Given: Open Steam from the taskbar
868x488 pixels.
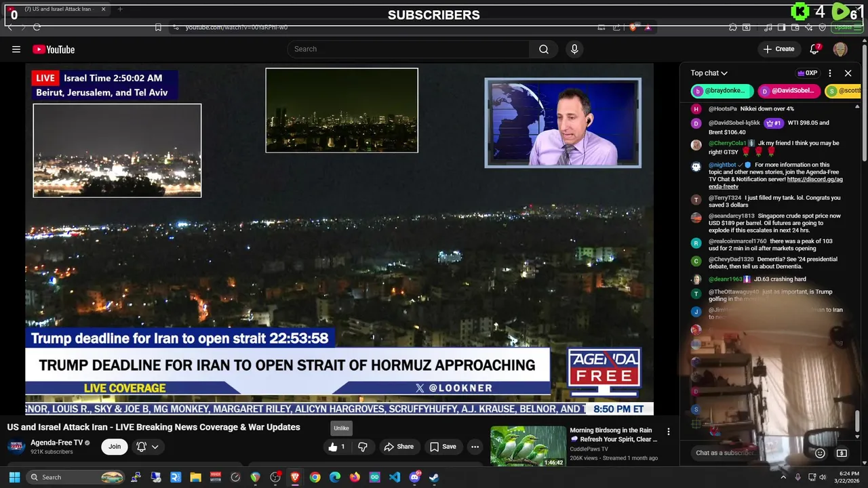Looking at the screenshot, I should click(x=434, y=477).
